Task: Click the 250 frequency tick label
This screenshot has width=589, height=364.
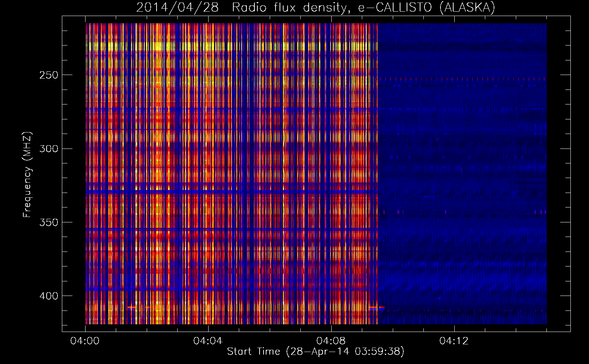Action: tap(49, 75)
